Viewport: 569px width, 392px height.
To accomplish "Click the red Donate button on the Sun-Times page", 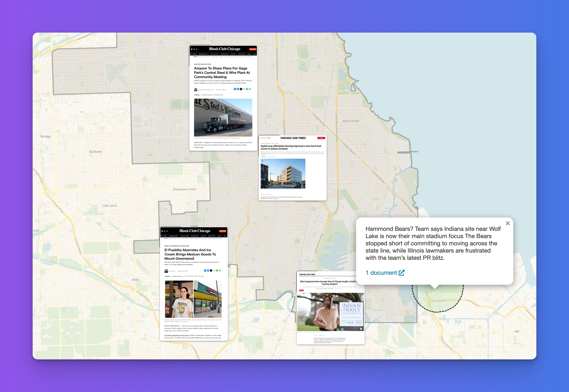I will 321,138.
